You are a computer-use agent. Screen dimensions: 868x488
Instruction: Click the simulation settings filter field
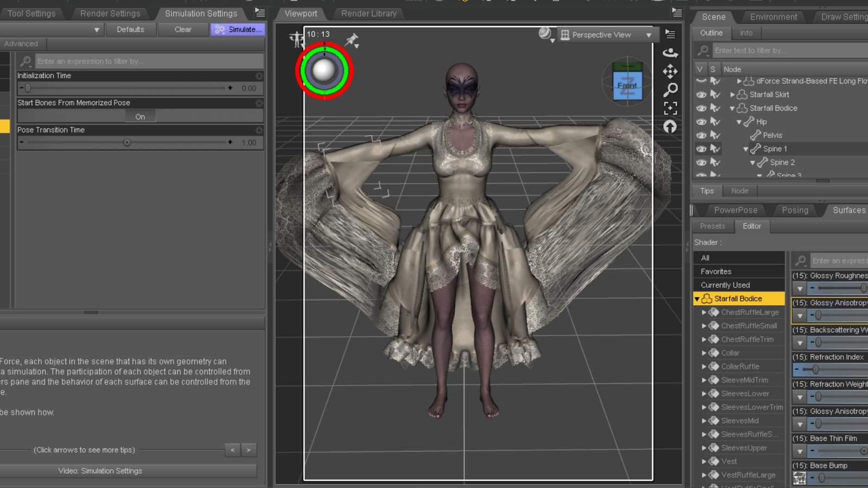pyautogui.click(x=149, y=61)
